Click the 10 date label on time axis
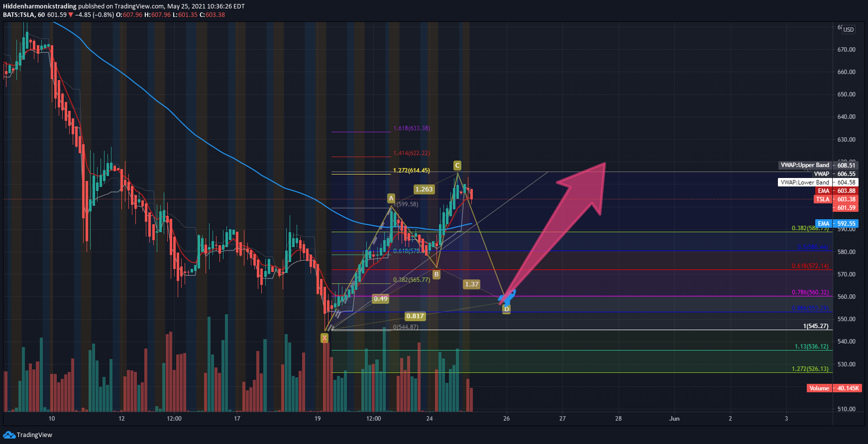Image resolution: width=868 pixels, height=444 pixels. (52, 419)
